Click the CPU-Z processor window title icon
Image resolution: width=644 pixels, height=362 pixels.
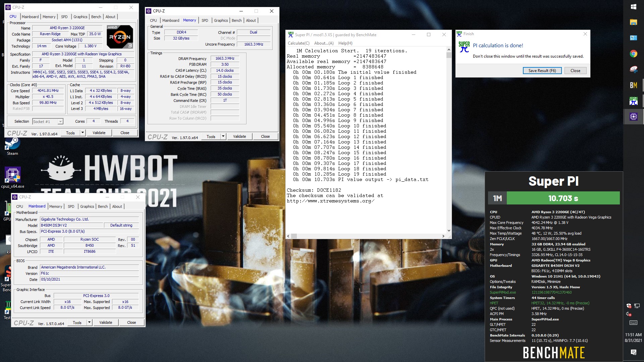[8, 7]
